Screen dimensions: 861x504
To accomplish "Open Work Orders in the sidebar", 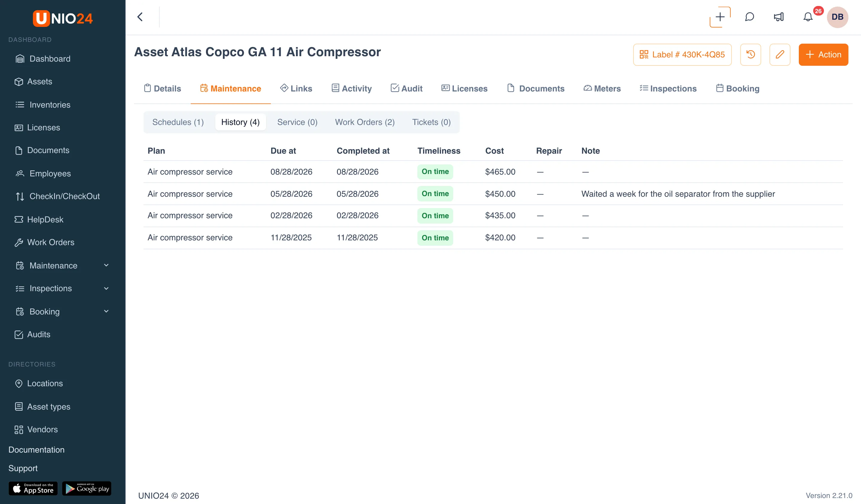I will click(45, 242).
